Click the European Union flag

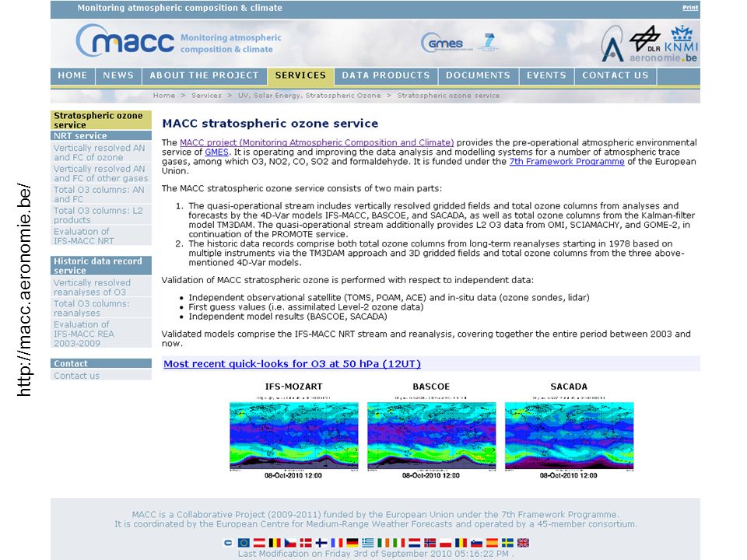[244, 543]
